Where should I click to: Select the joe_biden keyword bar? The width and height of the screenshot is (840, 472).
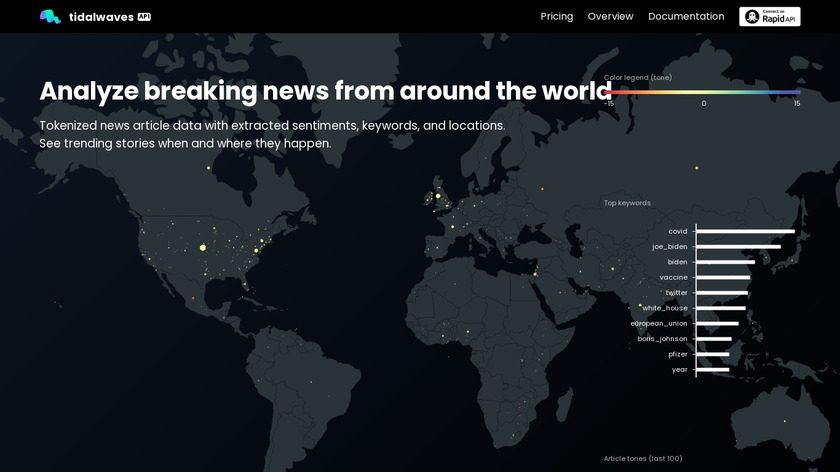coord(738,246)
